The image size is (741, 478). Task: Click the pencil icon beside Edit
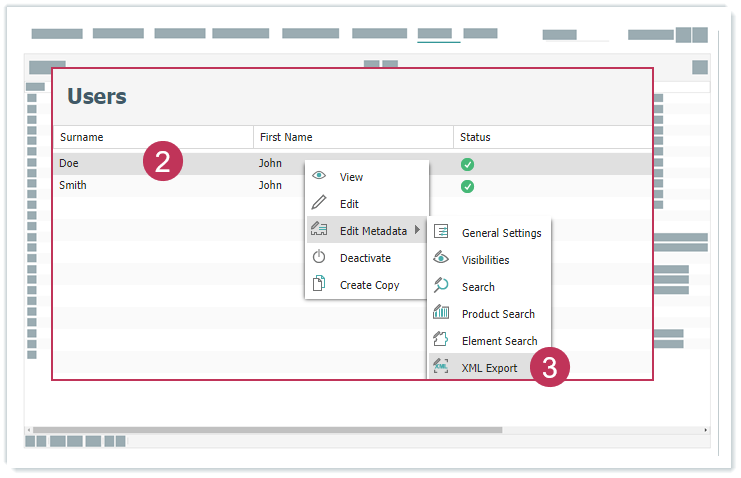[x=319, y=203]
